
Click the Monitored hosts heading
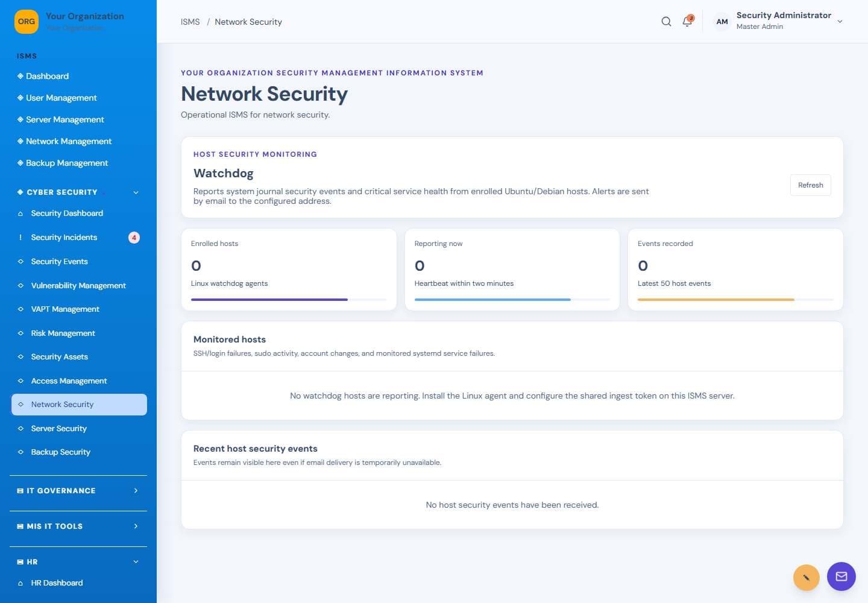pos(230,339)
